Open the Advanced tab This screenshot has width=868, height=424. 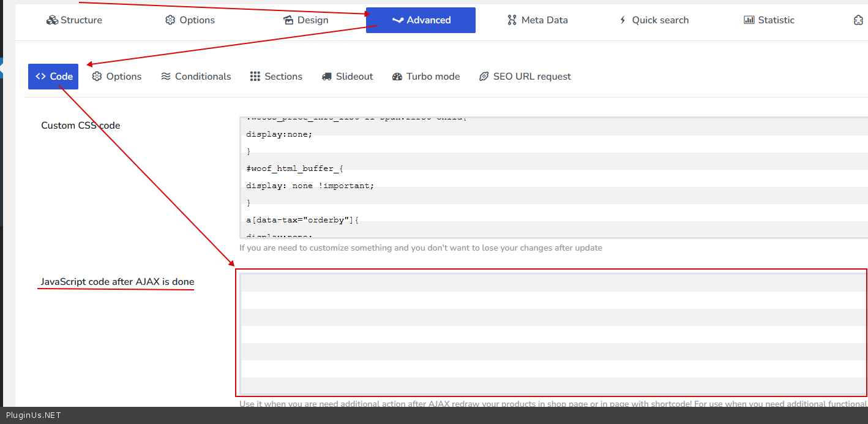click(x=421, y=20)
